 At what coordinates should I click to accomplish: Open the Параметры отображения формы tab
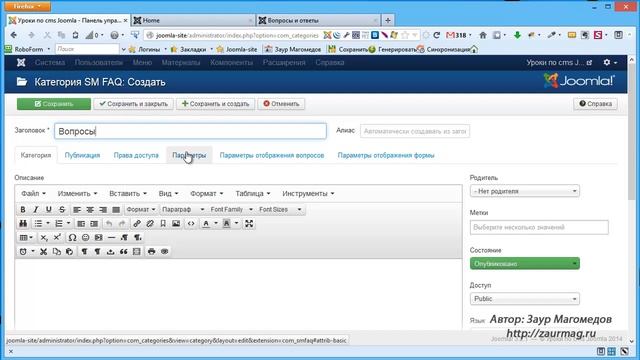386,156
